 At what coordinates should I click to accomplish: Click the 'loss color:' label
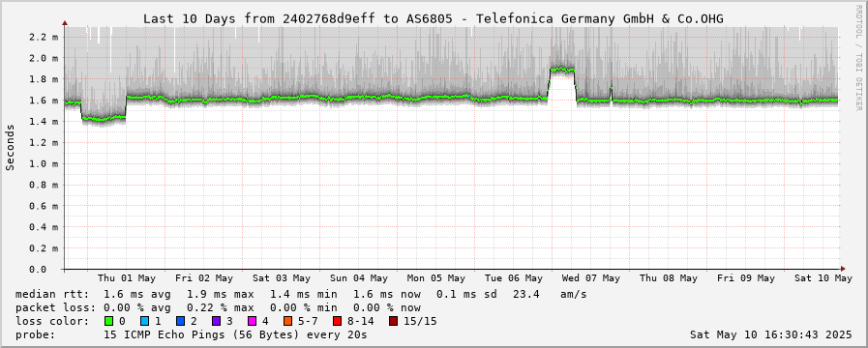pos(51,321)
